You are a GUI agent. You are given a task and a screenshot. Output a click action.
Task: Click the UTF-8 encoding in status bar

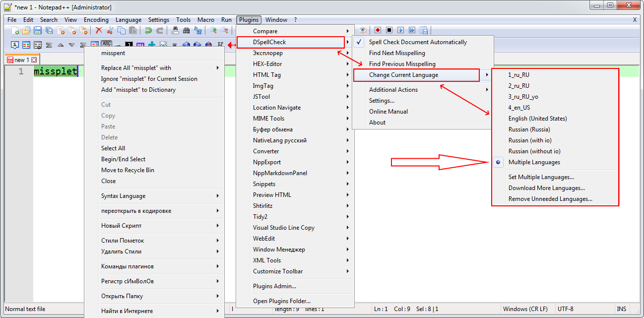(x=566, y=309)
